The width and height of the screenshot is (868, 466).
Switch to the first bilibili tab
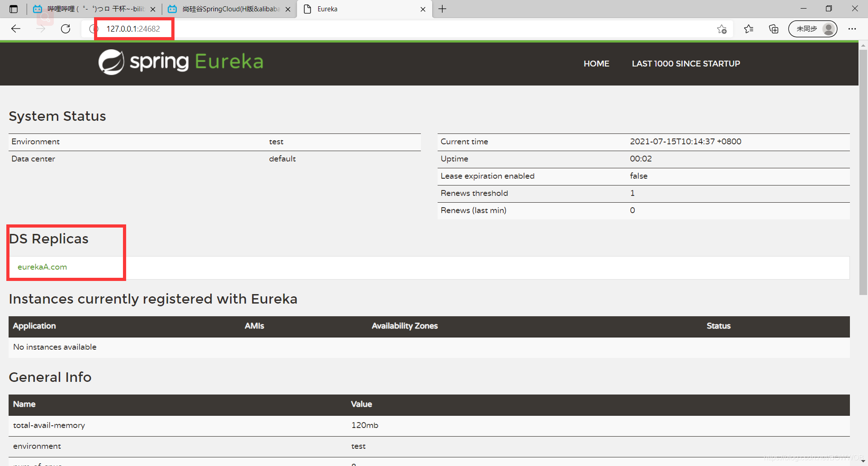coord(94,9)
